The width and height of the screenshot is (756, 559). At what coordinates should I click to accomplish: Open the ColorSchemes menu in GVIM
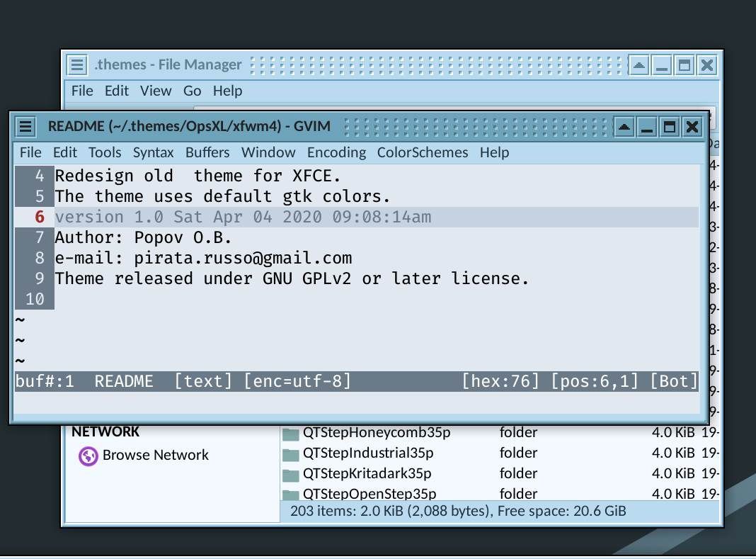pos(423,152)
